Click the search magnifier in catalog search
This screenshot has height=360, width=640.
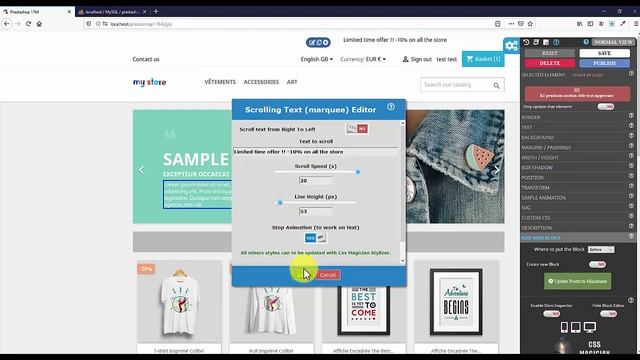496,85
